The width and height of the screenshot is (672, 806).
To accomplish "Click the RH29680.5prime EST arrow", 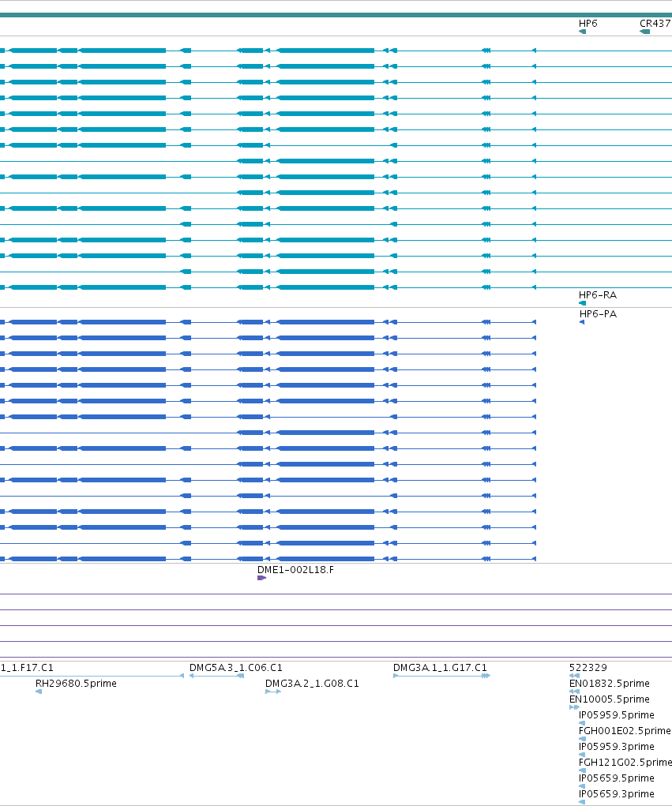I will point(39,692).
